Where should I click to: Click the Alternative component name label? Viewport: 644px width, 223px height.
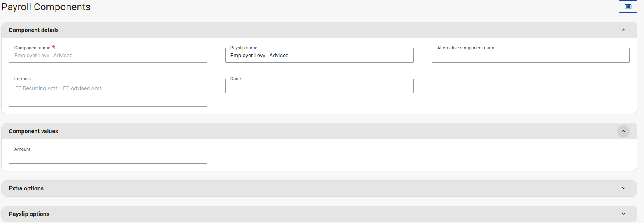(x=466, y=48)
